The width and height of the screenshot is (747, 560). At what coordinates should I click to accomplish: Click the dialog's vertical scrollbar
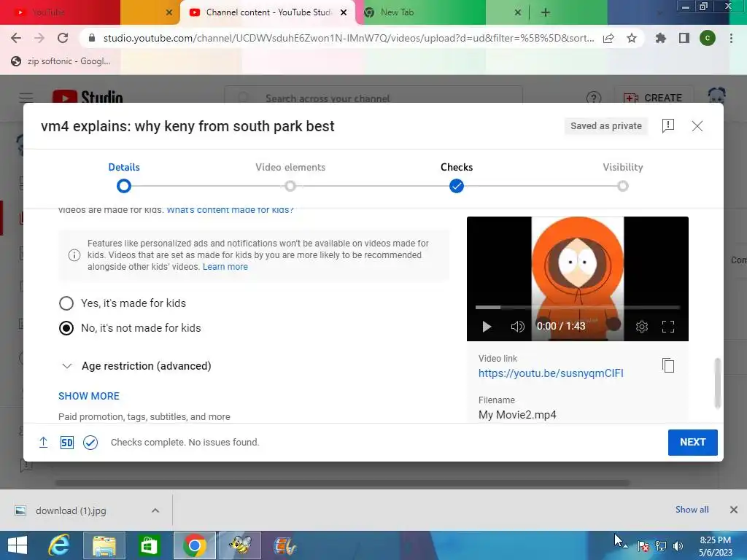point(718,384)
